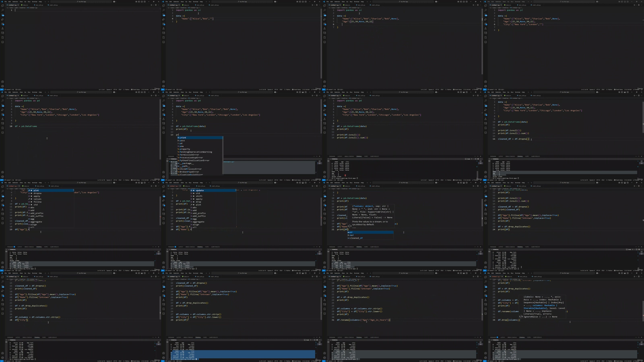Run the Python file with the play button
This screenshot has width=644, height=362.
tap(152, 5)
